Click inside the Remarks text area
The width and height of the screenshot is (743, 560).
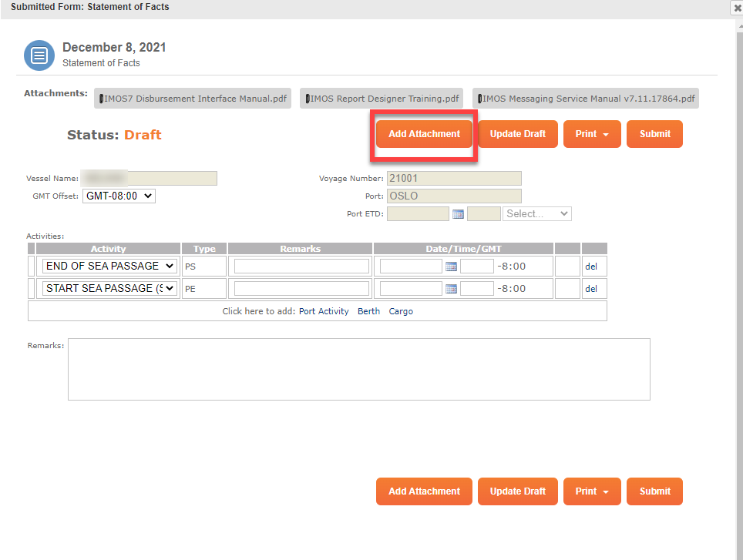pos(360,368)
